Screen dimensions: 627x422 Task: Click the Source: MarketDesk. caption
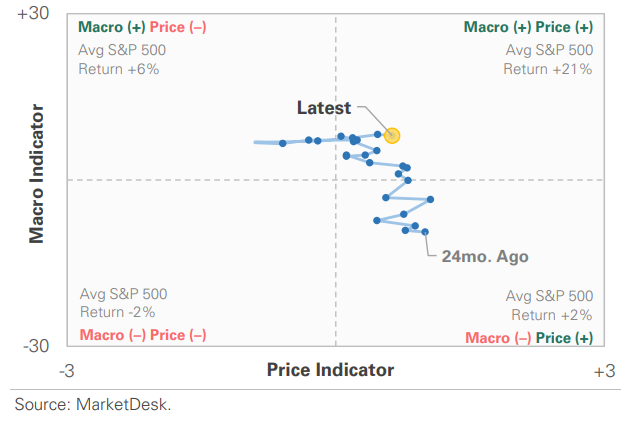(x=93, y=404)
